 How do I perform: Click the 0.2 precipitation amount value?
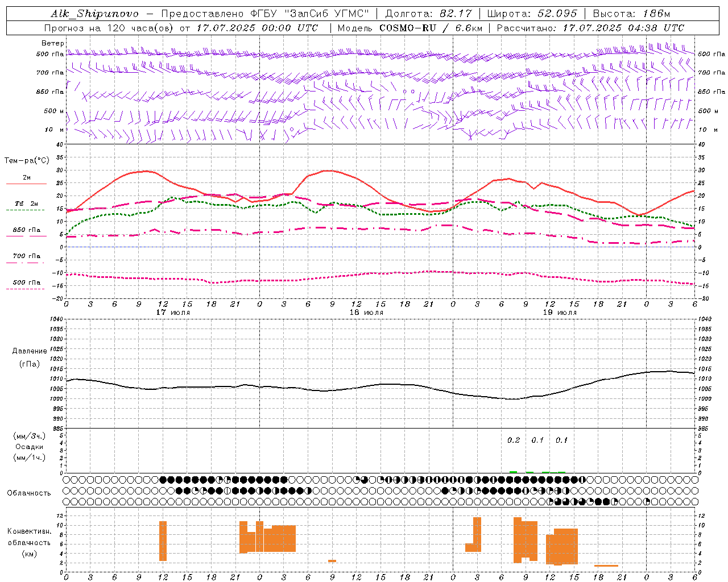pos(514,440)
